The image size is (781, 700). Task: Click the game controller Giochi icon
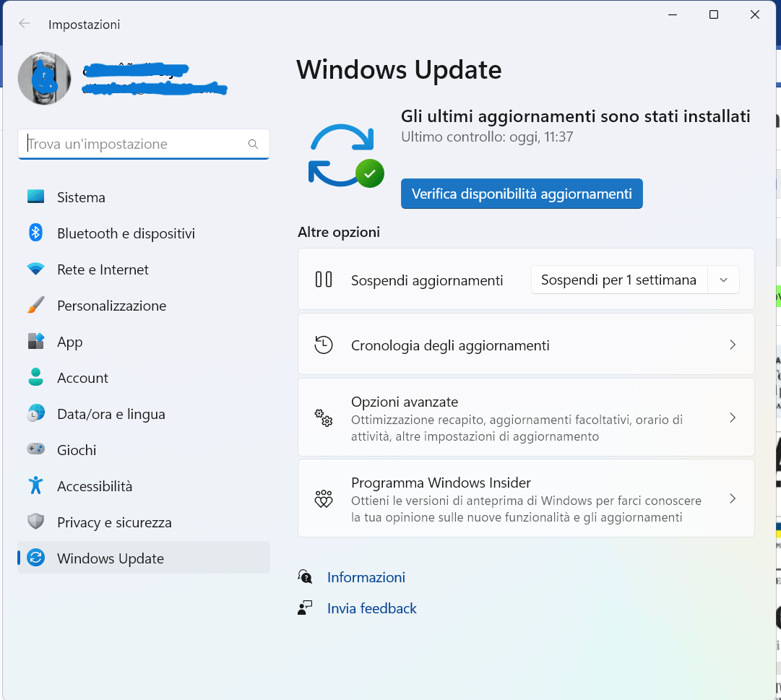[x=36, y=449]
